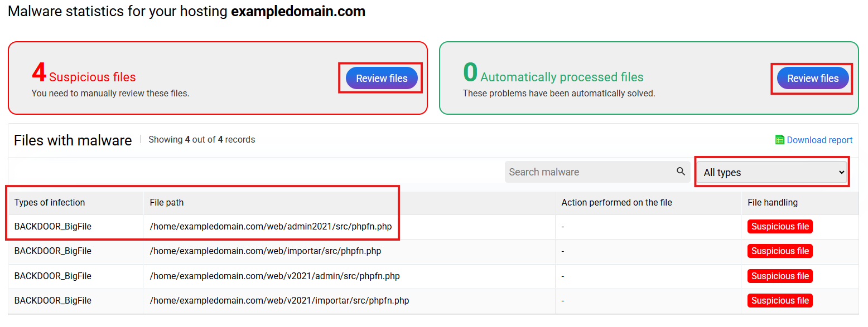Click Suspicious file badge for v2021/importar row
This screenshot has width=868, height=327.
pos(780,301)
